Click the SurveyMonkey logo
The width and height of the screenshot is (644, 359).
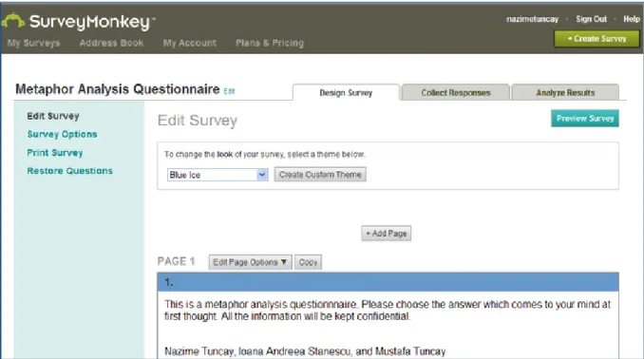click(x=78, y=21)
